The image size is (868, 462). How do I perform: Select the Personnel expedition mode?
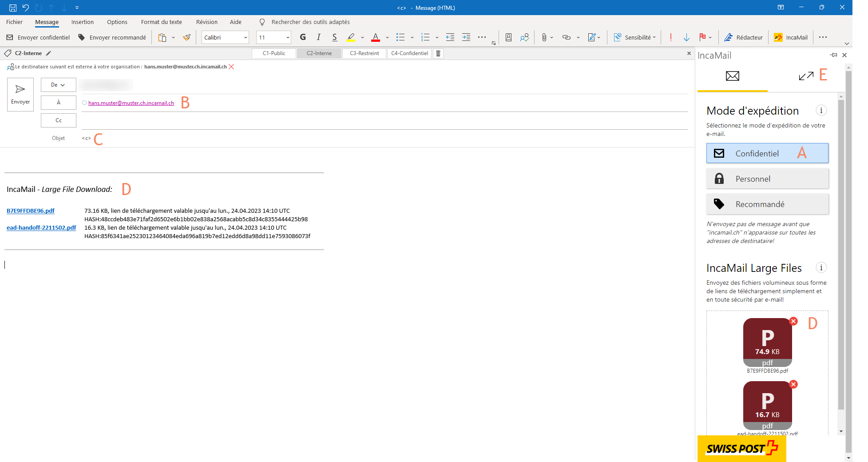tap(767, 179)
